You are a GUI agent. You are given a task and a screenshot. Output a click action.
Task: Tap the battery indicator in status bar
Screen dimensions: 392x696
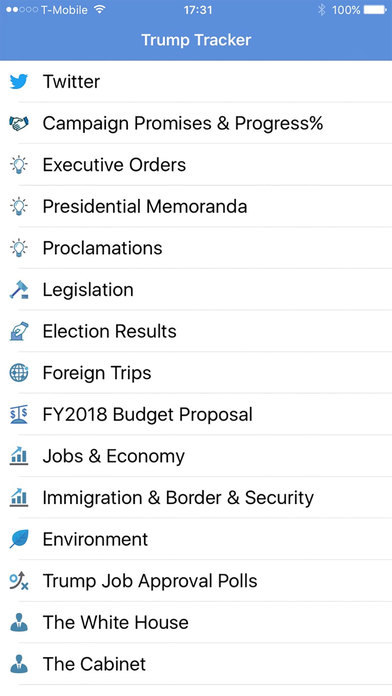point(375,10)
